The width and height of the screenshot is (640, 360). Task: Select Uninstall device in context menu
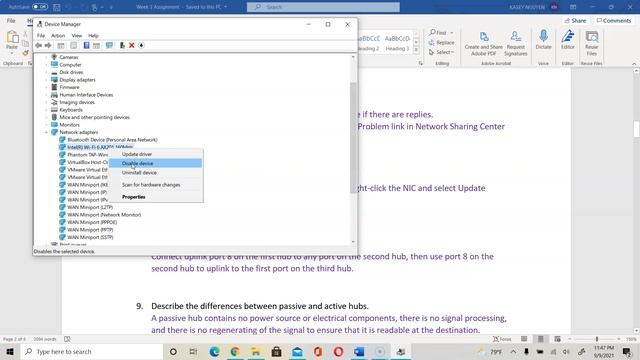click(x=156, y=173)
